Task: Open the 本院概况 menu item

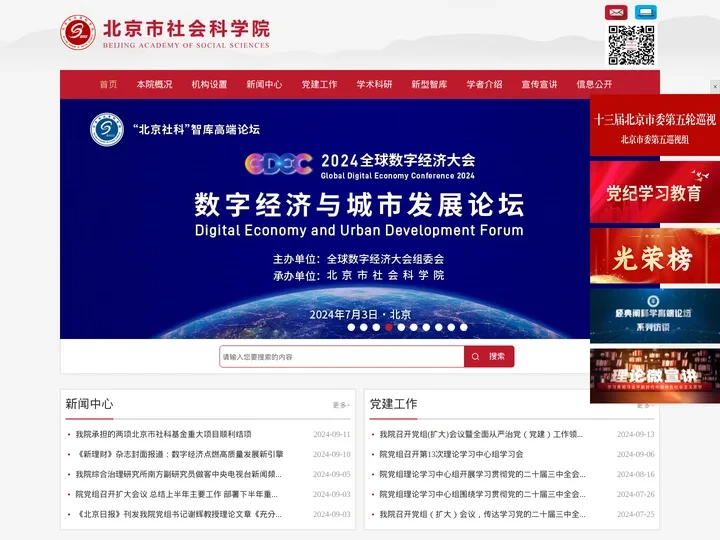Action: tap(154, 84)
